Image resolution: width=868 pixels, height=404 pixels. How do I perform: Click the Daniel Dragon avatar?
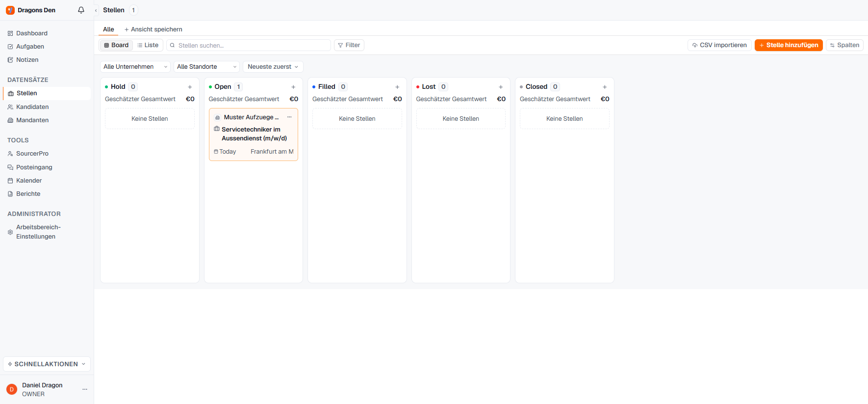coord(12,389)
